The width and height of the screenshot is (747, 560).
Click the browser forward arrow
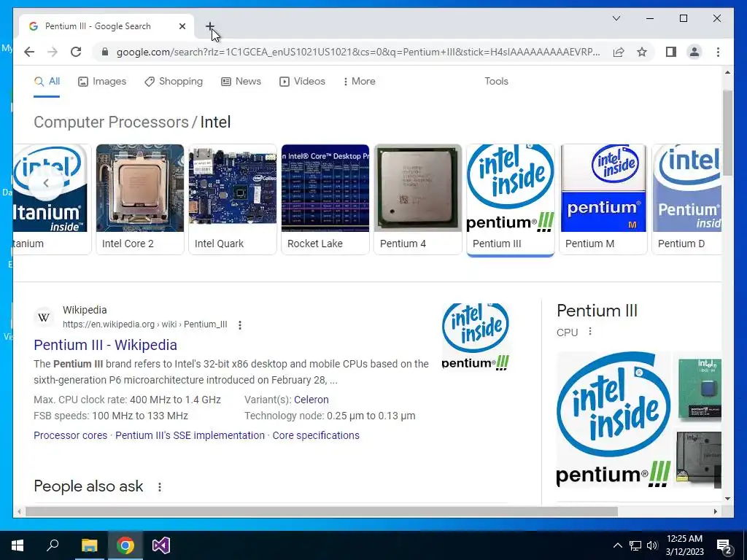tap(53, 52)
